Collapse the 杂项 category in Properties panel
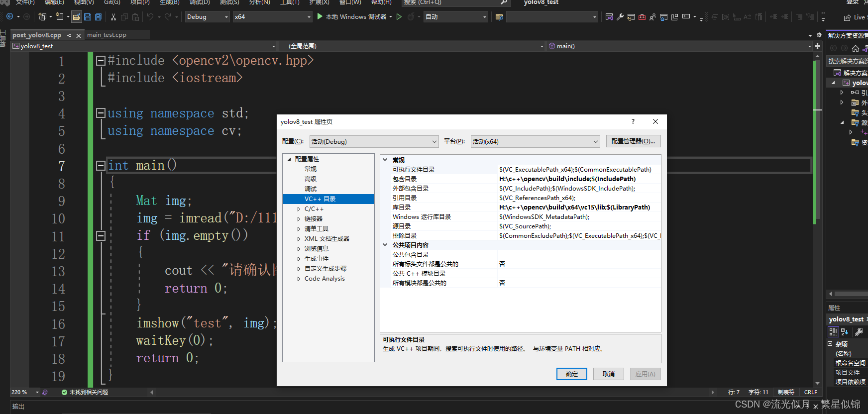This screenshot has width=868, height=414. 830,344
